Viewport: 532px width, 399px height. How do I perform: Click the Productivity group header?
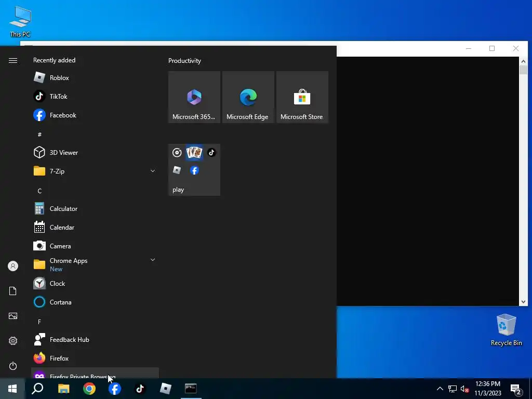[x=184, y=61]
